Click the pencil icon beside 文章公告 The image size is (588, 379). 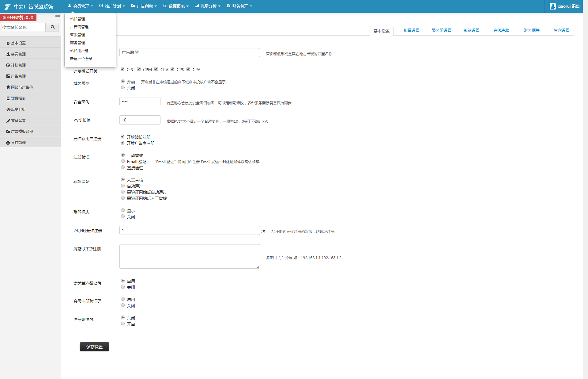(8, 121)
